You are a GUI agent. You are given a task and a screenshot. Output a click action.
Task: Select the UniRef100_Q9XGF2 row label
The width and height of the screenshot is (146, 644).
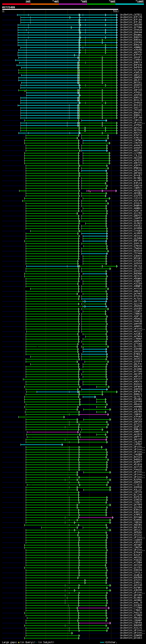coord(131,58)
